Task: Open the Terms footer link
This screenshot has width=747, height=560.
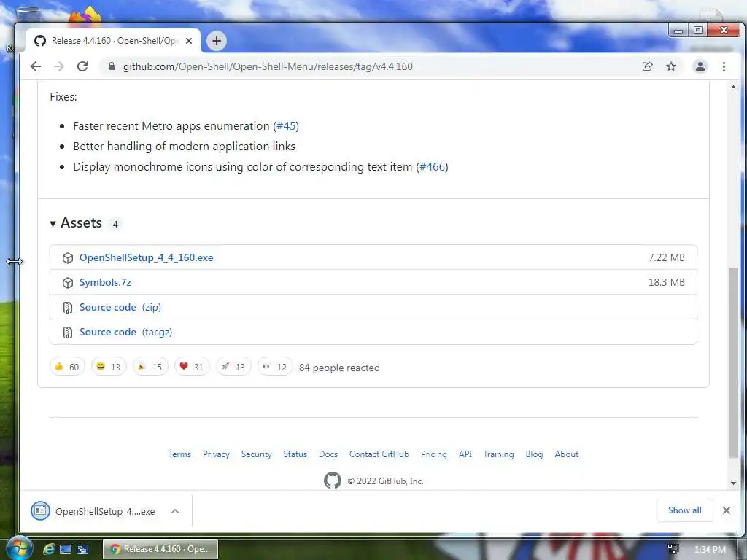Action: tap(179, 454)
